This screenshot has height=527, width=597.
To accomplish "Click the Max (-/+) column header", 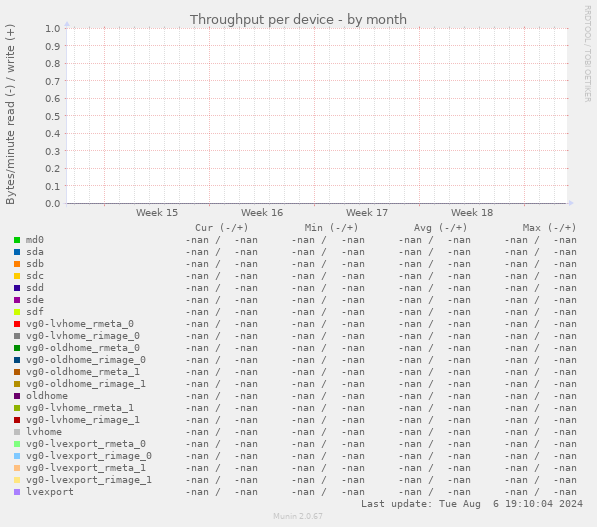I will (549, 228).
